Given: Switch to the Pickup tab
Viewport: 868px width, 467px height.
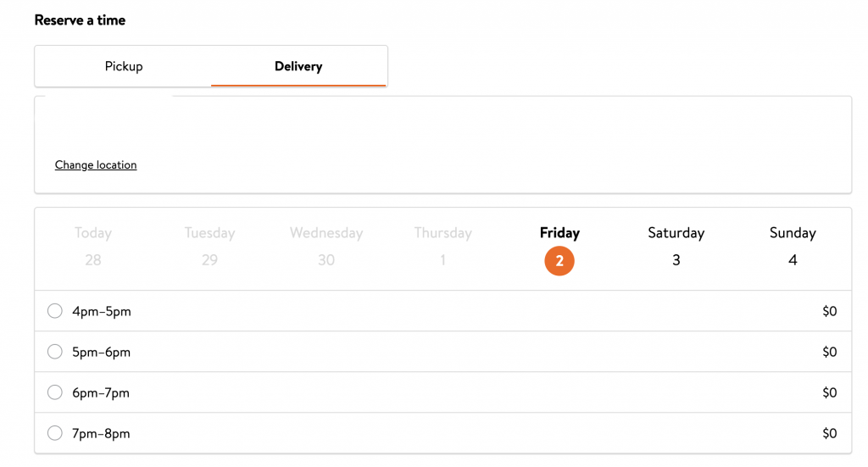Looking at the screenshot, I should point(124,66).
